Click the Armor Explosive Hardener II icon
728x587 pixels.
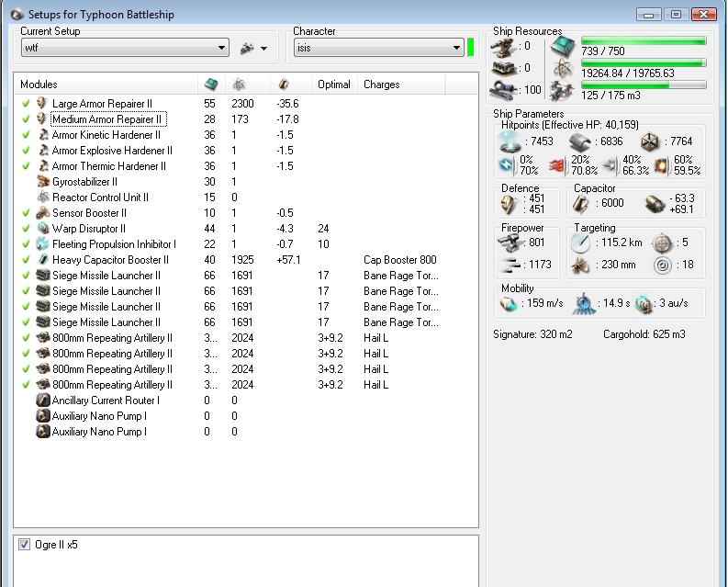[x=43, y=150]
